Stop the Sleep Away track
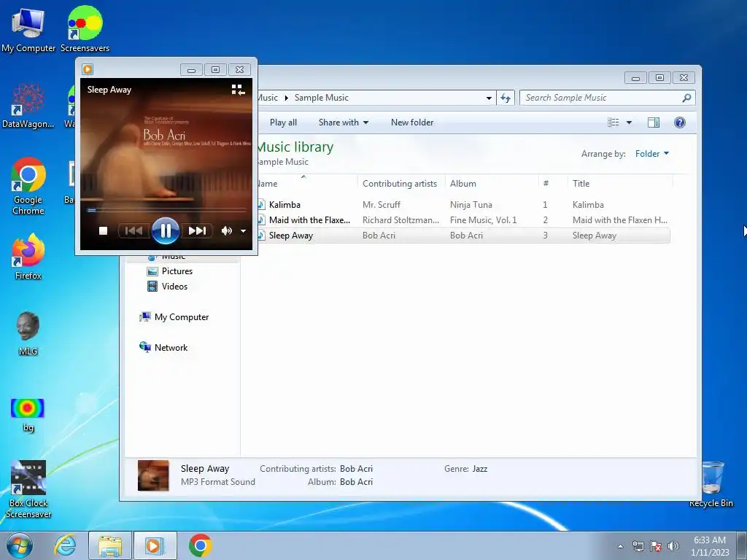Viewport: 747px width, 560px height. 103,231
